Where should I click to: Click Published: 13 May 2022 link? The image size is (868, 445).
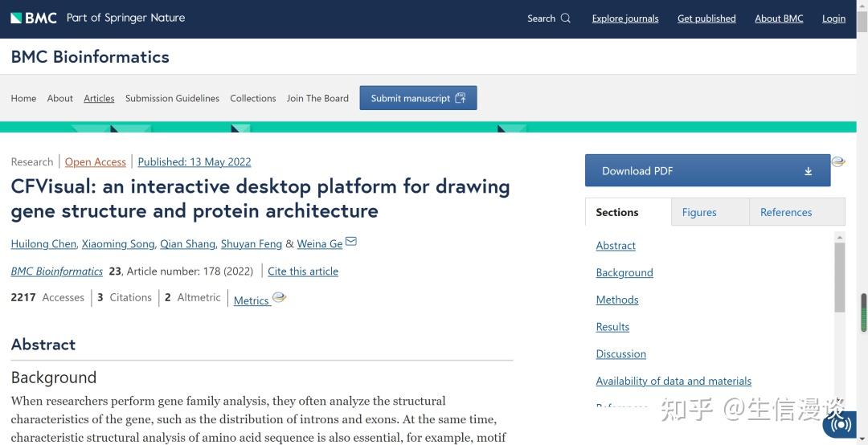coord(194,162)
